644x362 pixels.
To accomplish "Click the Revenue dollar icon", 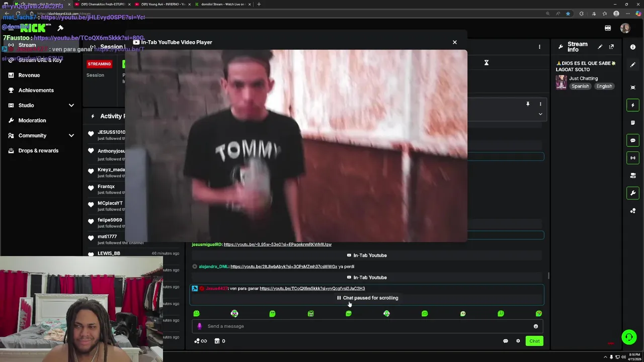I will click(x=11, y=75).
